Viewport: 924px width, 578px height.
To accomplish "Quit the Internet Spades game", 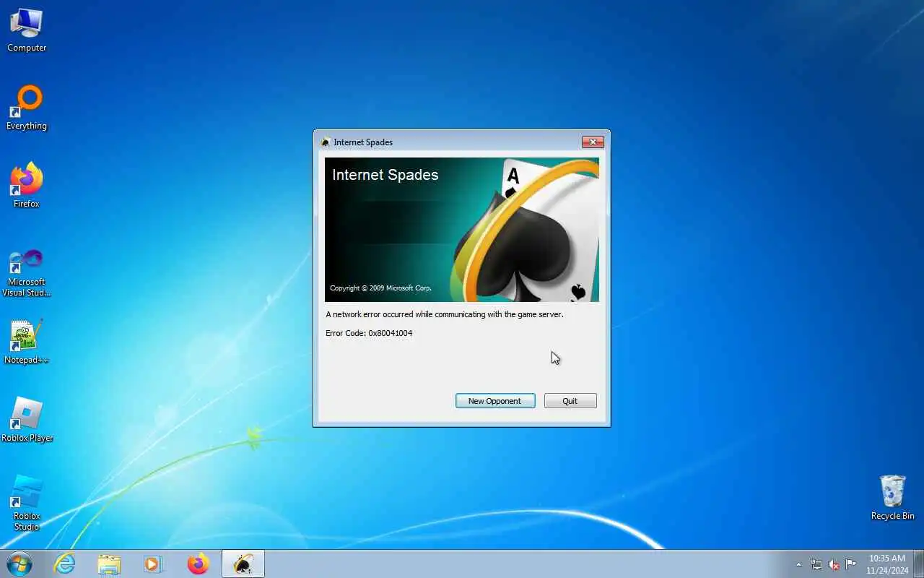I will point(570,401).
